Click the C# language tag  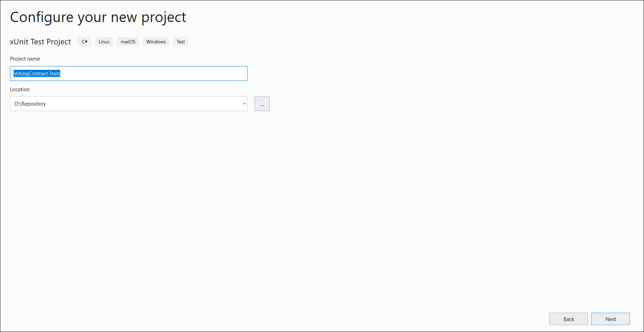click(x=84, y=42)
